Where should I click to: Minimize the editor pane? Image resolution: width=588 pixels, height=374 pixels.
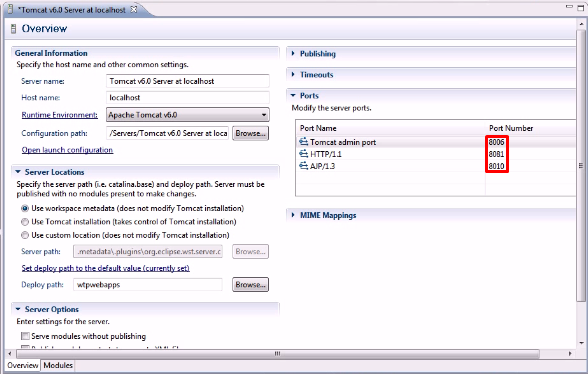[570, 6]
